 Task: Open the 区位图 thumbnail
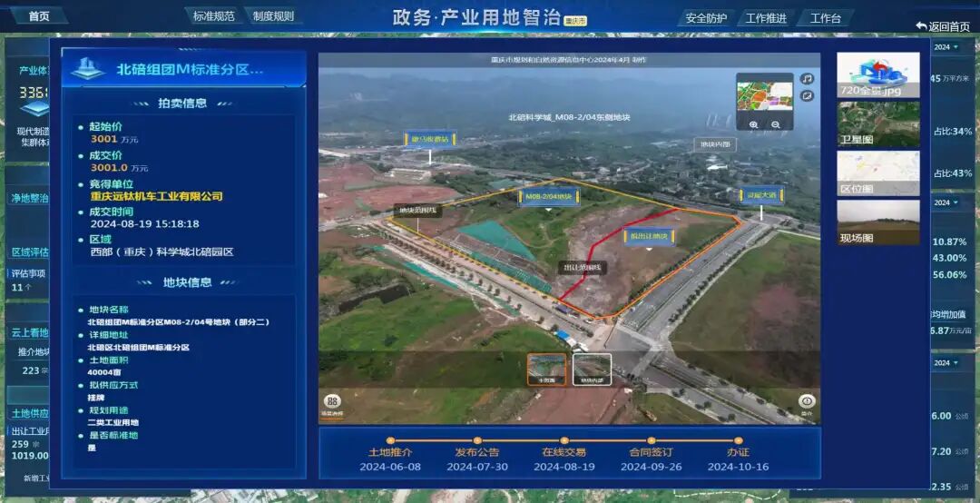coord(878,173)
